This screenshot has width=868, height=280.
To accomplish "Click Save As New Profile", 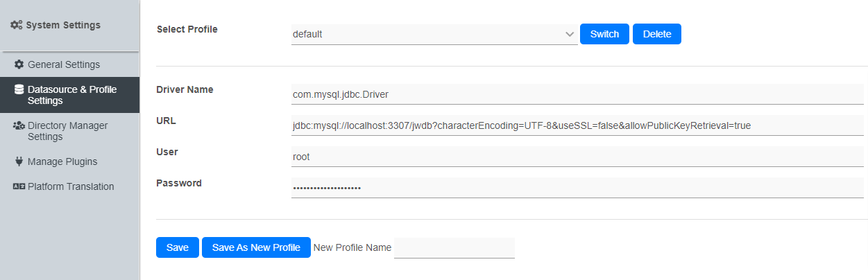I will [256, 247].
